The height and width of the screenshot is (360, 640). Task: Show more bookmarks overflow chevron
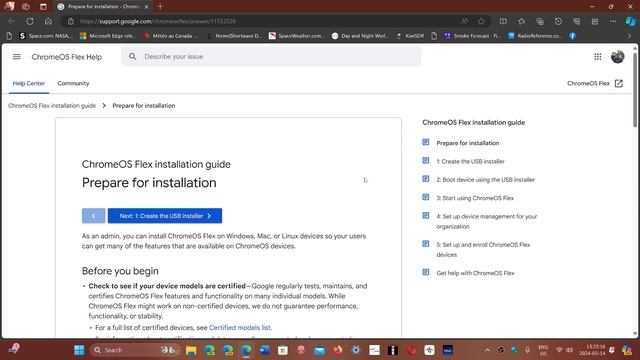click(x=629, y=36)
